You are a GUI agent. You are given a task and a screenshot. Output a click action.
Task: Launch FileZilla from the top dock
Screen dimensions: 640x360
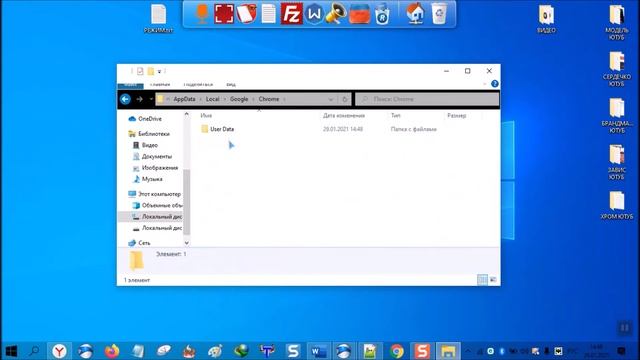pos(291,14)
